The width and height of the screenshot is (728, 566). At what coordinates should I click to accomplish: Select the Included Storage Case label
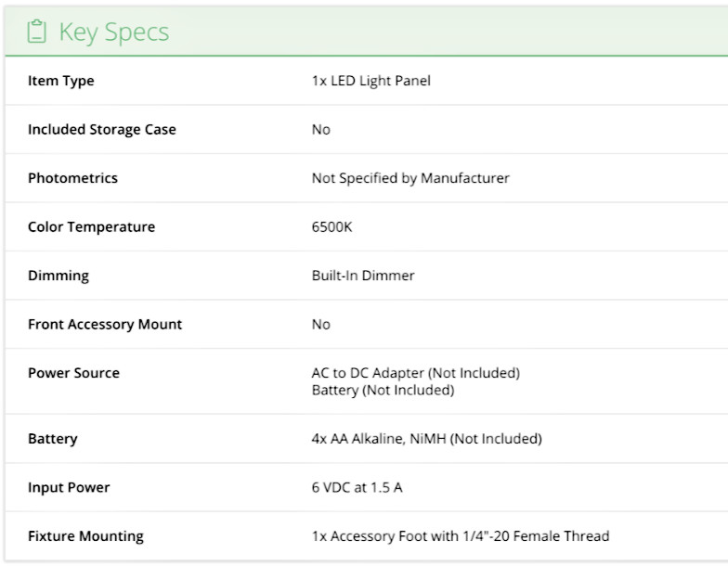point(102,130)
